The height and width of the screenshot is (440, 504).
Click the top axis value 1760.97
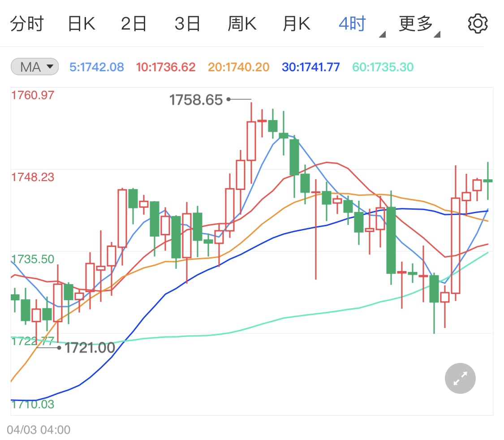[x=33, y=95]
